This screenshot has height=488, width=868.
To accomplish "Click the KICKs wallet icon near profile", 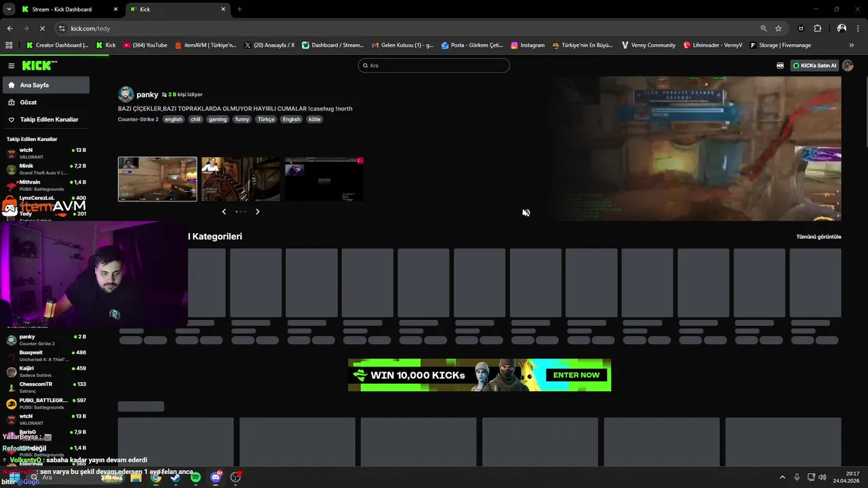I will click(x=780, y=66).
